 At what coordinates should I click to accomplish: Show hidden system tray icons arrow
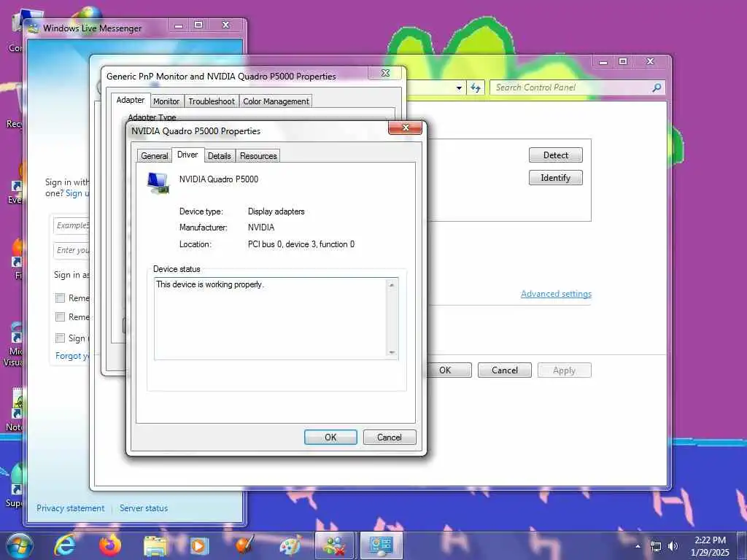(x=638, y=546)
